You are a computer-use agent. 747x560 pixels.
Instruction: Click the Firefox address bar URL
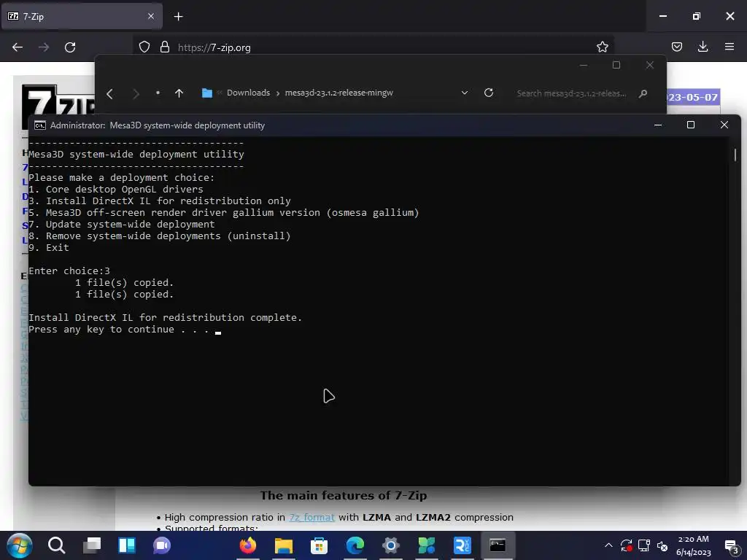pyautogui.click(x=214, y=47)
